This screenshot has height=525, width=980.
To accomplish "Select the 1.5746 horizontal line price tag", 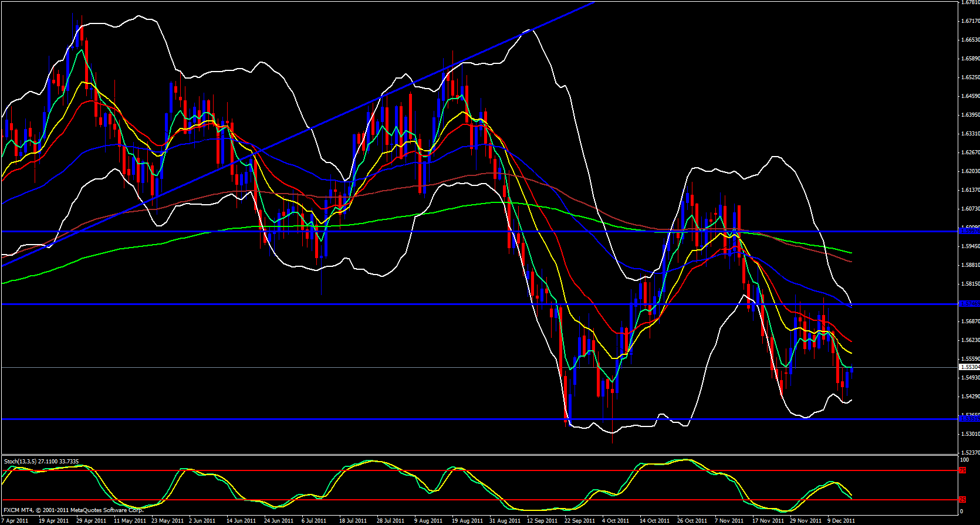I will click(x=969, y=304).
